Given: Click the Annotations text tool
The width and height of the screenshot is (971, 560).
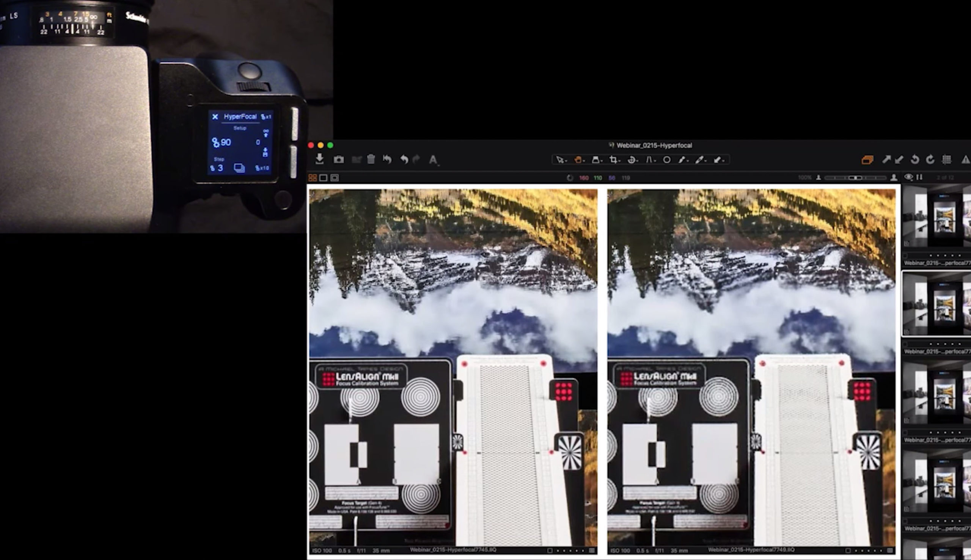Looking at the screenshot, I should [434, 160].
